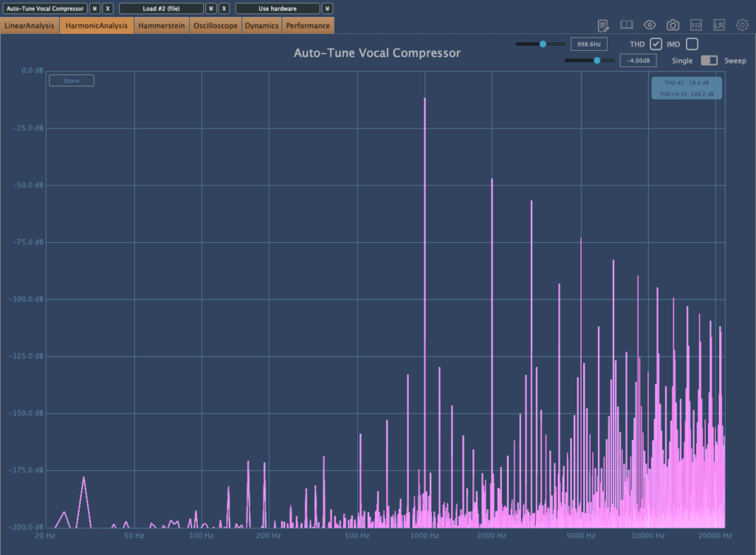The height and width of the screenshot is (555, 756).
Task: Open the Hammerstein tab
Action: (162, 26)
